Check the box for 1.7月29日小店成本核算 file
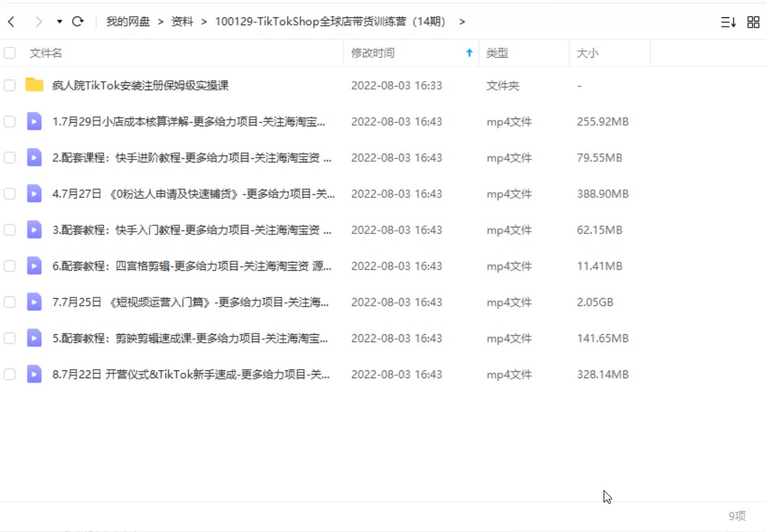Screen dimensions: 766x532 [x=9, y=122]
